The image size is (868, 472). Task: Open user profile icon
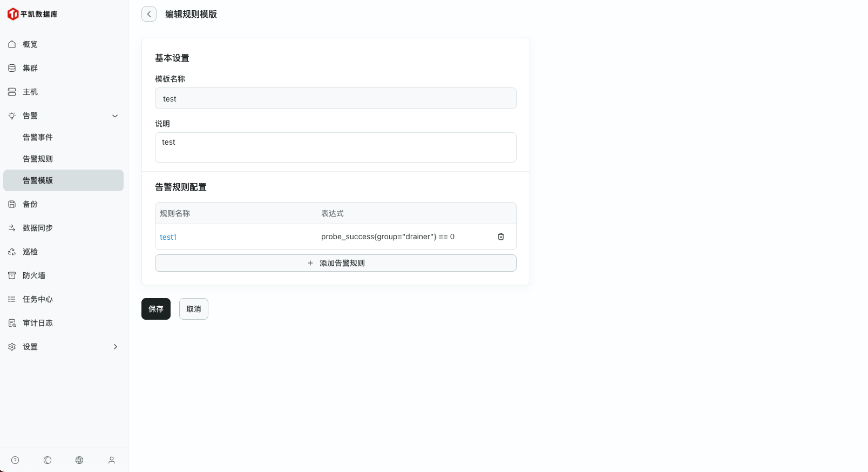112,460
